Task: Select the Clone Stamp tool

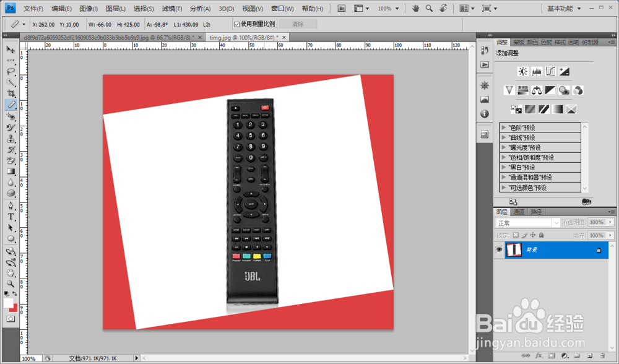Action: pyautogui.click(x=11, y=139)
